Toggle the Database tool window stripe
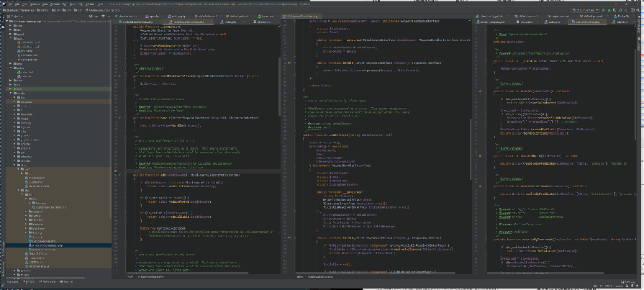Screen dimensions: 644x290 pyautogui.click(x=639, y=44)
